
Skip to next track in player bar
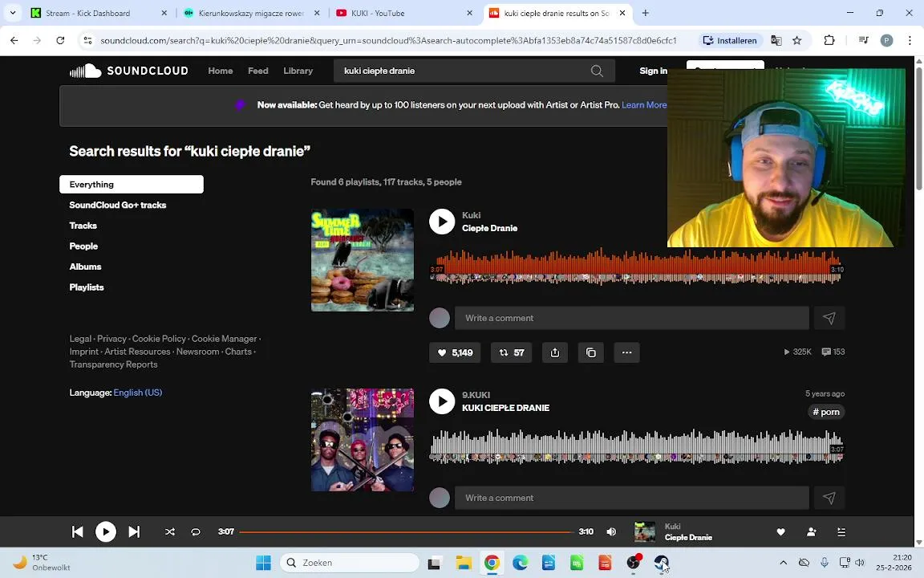[x=135, y=532]
